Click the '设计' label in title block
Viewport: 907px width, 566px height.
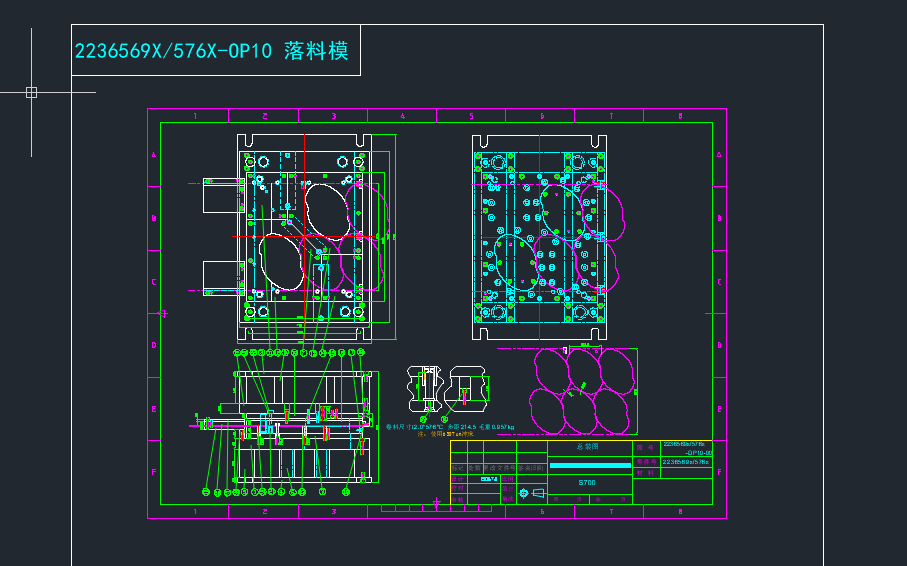click(x=458, y=479)
